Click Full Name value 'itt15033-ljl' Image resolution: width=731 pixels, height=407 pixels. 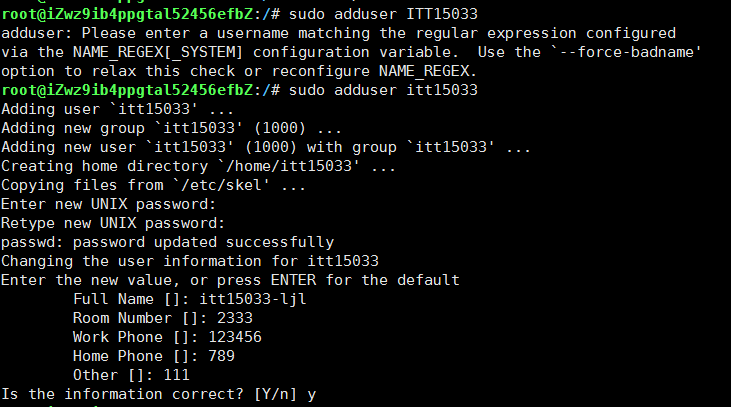[x=253, y=299]
